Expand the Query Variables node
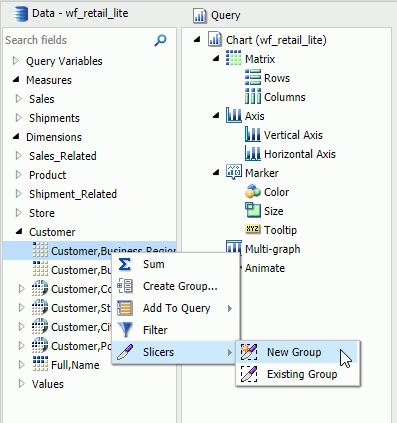Viewport: 397px width, 423px height. (x=15, y=61)
